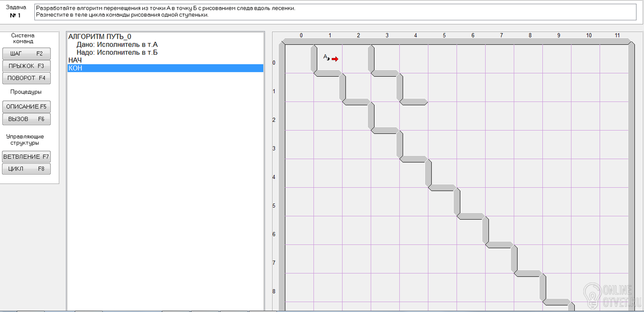Click the 'Система команд' section label
Image resolution: width=644 pixels, height=312 pixels.
click(23, 38)
